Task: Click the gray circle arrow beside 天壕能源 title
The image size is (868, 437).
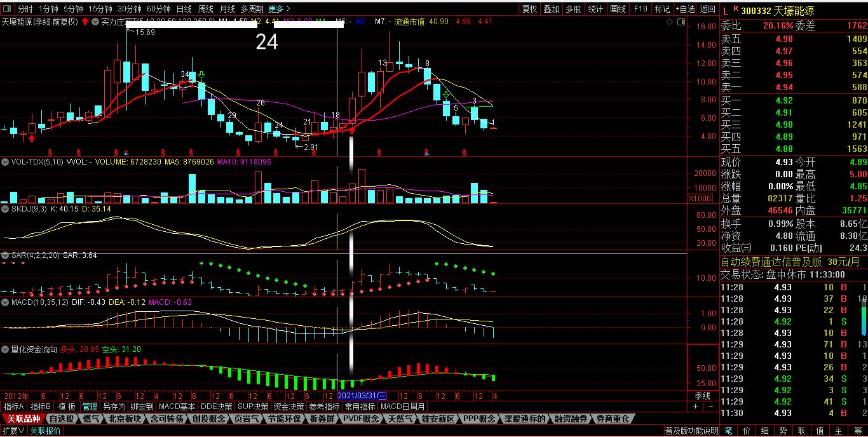Action: tap(96, 22)
